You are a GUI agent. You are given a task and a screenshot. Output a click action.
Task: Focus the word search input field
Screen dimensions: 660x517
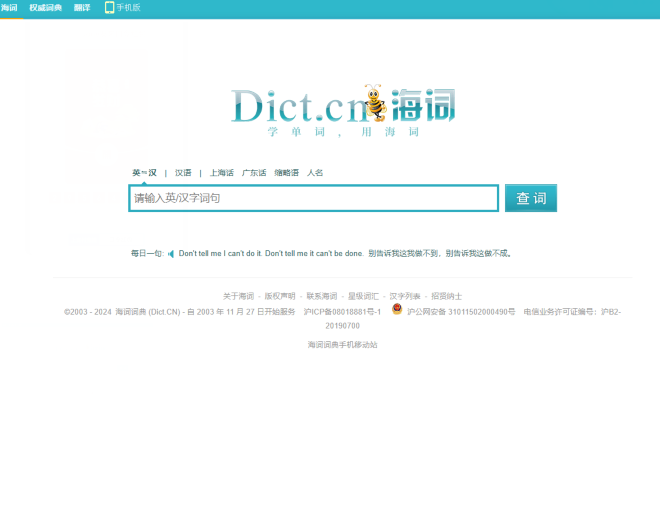(314, 198)
